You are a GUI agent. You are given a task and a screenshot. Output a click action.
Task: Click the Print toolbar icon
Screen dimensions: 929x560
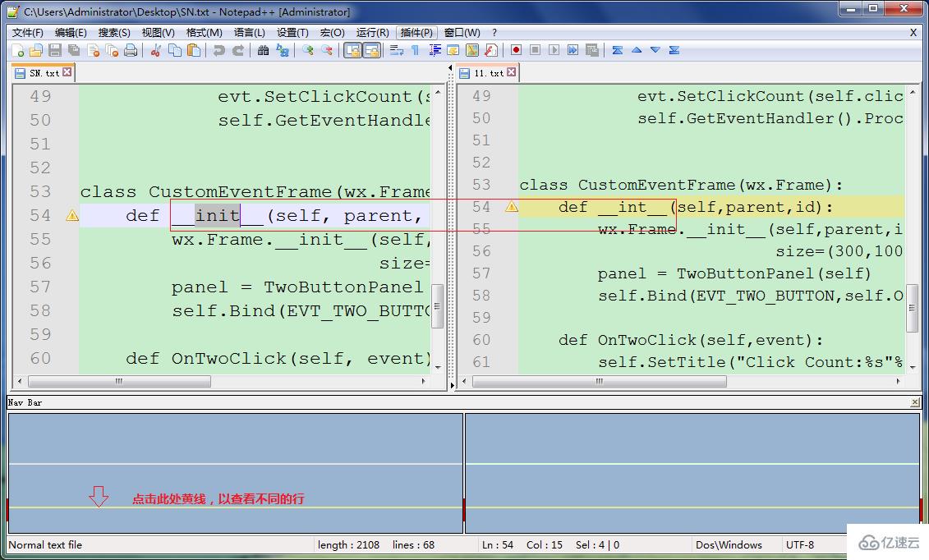click(131, 50)
